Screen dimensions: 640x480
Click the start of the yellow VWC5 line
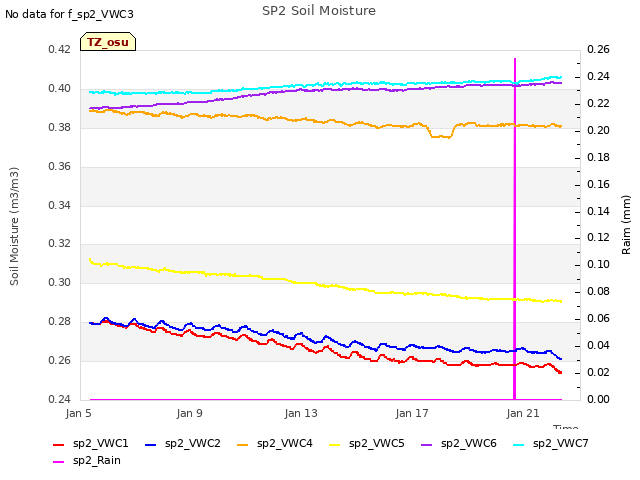90,260
